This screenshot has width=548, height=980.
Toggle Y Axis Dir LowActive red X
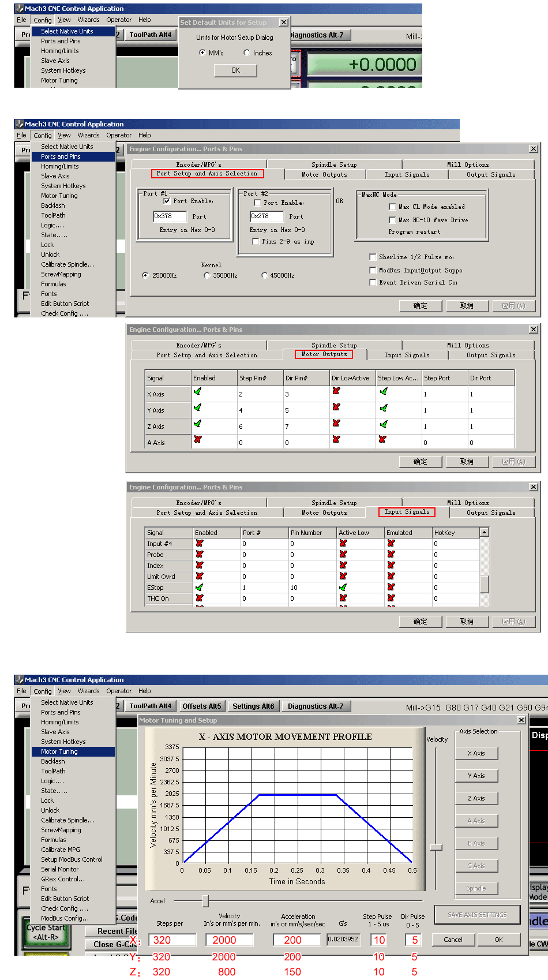(336, 407)
